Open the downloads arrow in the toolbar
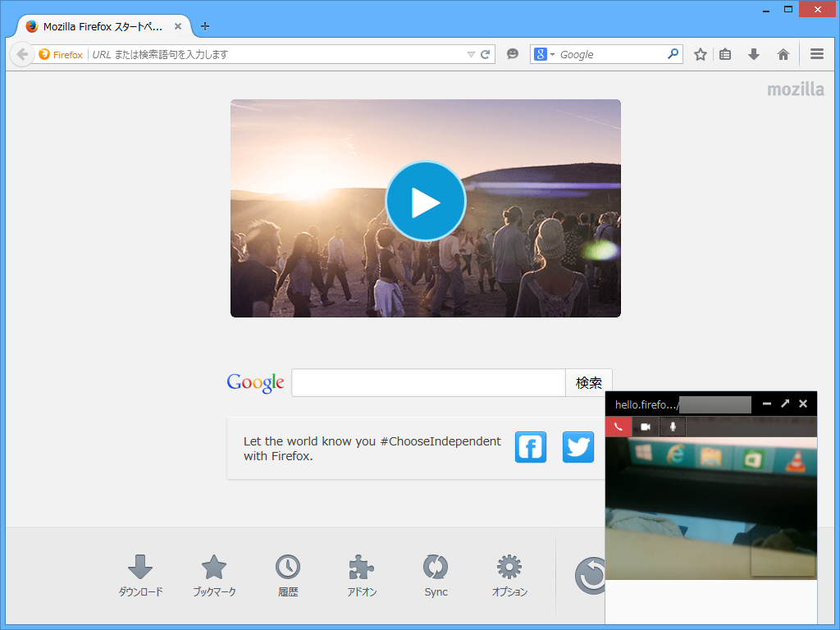 [754, 54]
